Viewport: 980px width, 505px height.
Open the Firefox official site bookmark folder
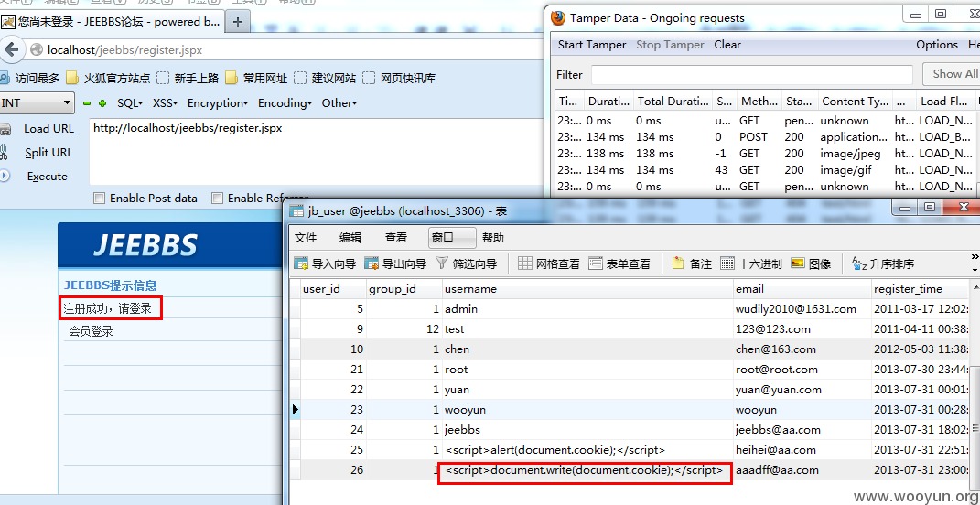pyautogui.click(x=72, y=78)
